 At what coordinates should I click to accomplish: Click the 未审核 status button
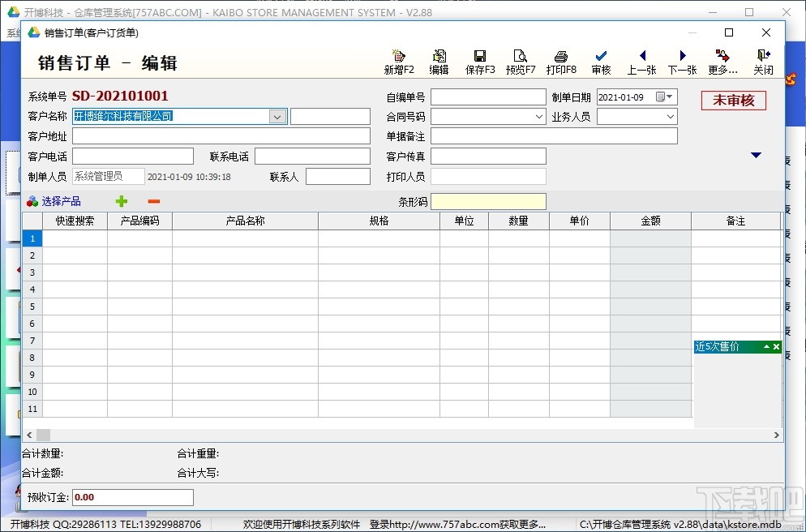pyautogui.click(x=734, y=101)
